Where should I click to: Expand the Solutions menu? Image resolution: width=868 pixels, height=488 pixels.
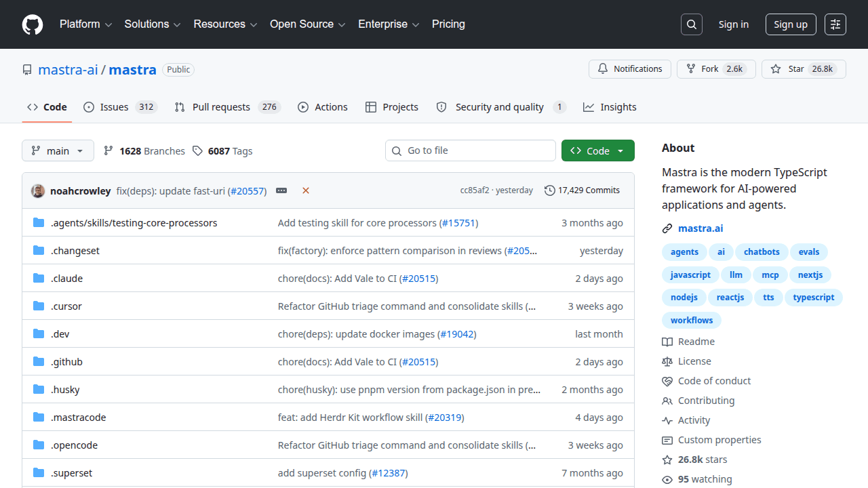[153, 24]
